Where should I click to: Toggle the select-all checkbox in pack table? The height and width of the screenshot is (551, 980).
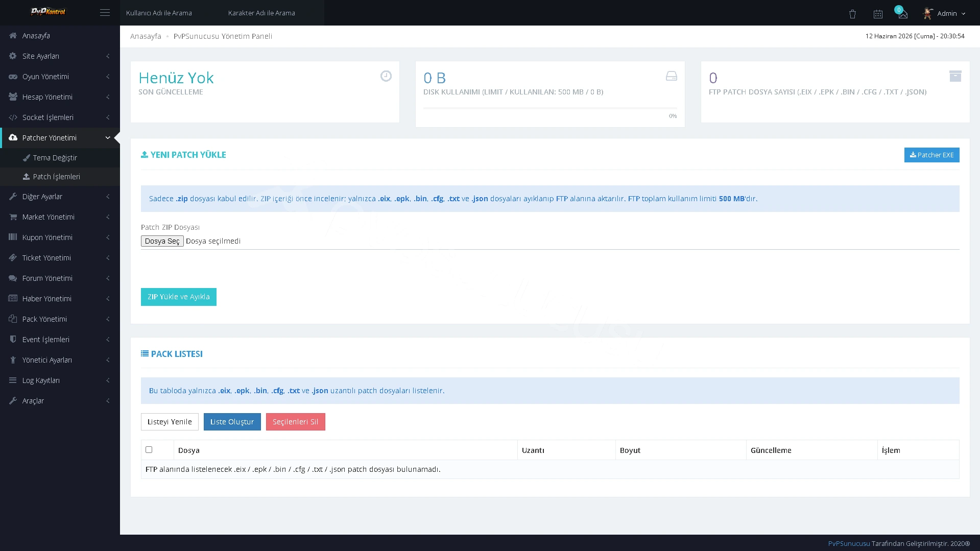pyautogui.click(x=149, y=450)
